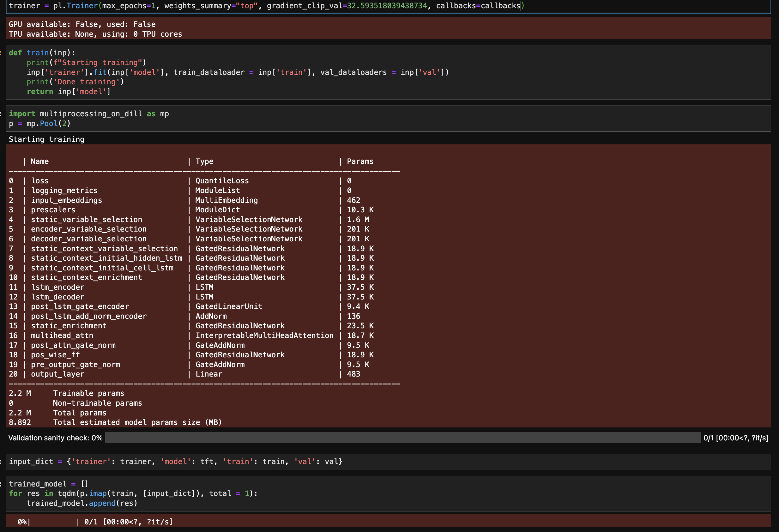Click the Name column header in the model summary
Viewport: 779px width, 532px height.
tap(39, 161)
